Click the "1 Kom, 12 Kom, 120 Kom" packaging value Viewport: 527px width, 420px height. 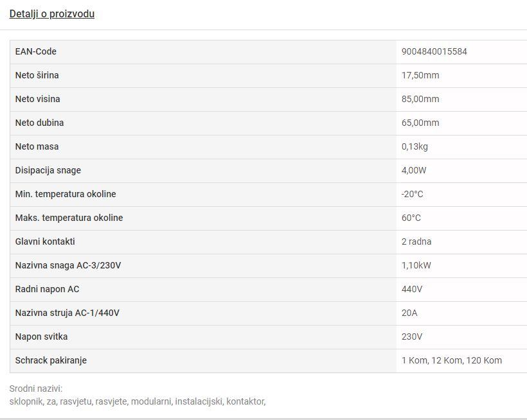451,360
